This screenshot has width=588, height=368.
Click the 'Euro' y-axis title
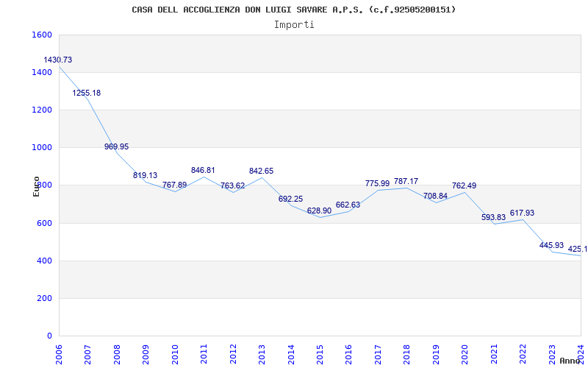coord(36,186)
